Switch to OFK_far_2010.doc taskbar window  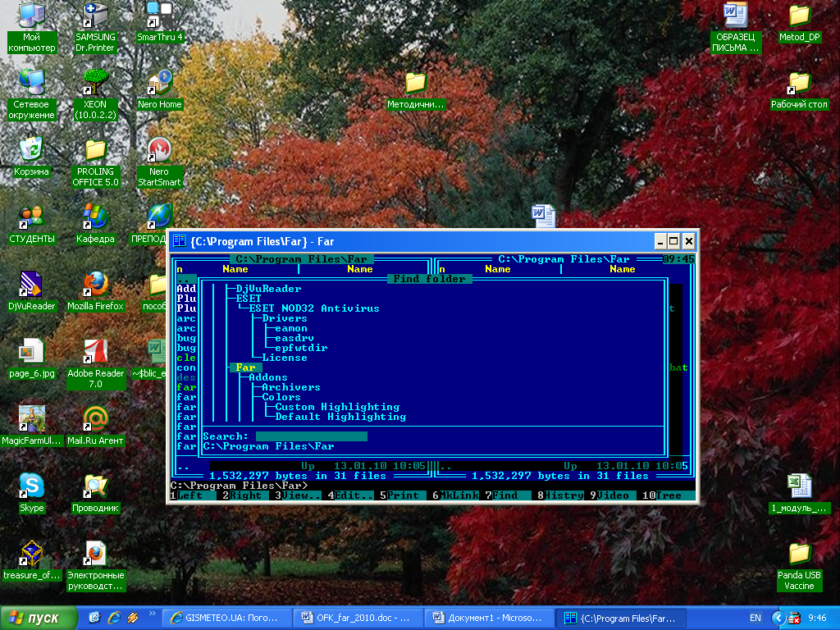[358, 618]
